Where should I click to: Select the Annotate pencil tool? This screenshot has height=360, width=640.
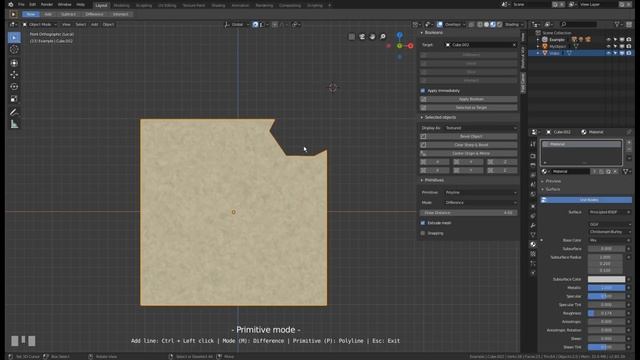pos(14,112)
